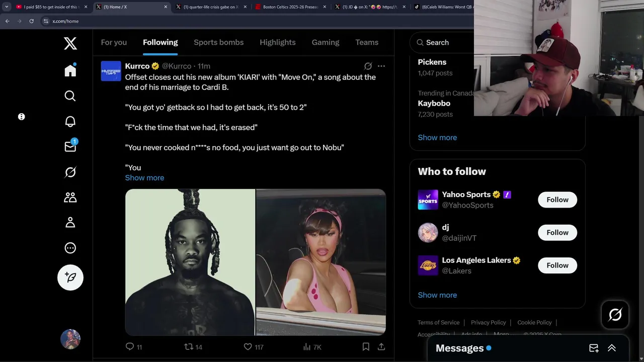Screen dimensions: 644x362
Task: Open Communities people icon
Action: [x=70, y=197]
